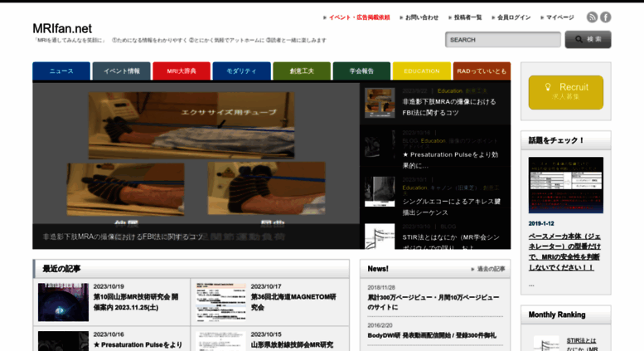Open the MRIfan.net site logo
The height and width of the screenshot is (351, 644).
[x=62, y=28]
